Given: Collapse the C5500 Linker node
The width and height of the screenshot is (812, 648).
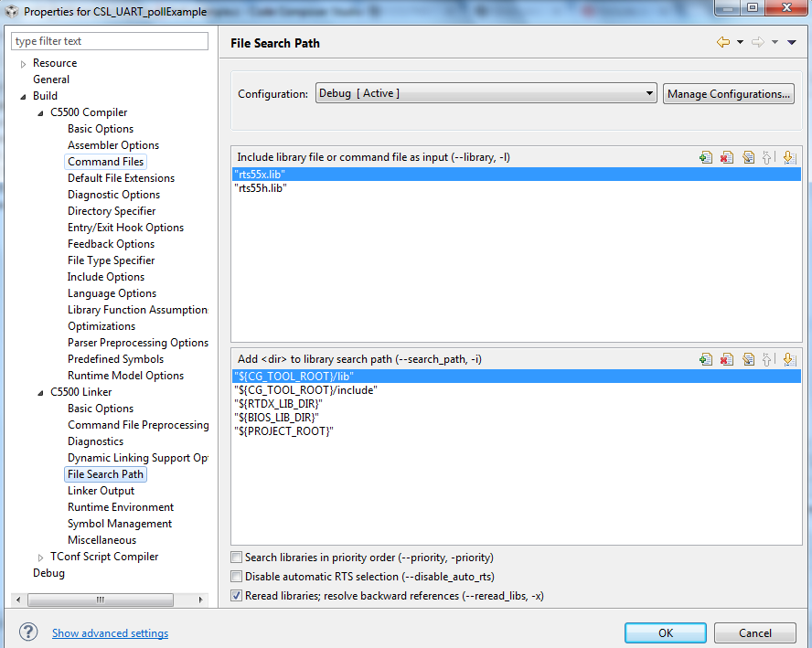Looking at the screenshot, I should click(40, 393).
